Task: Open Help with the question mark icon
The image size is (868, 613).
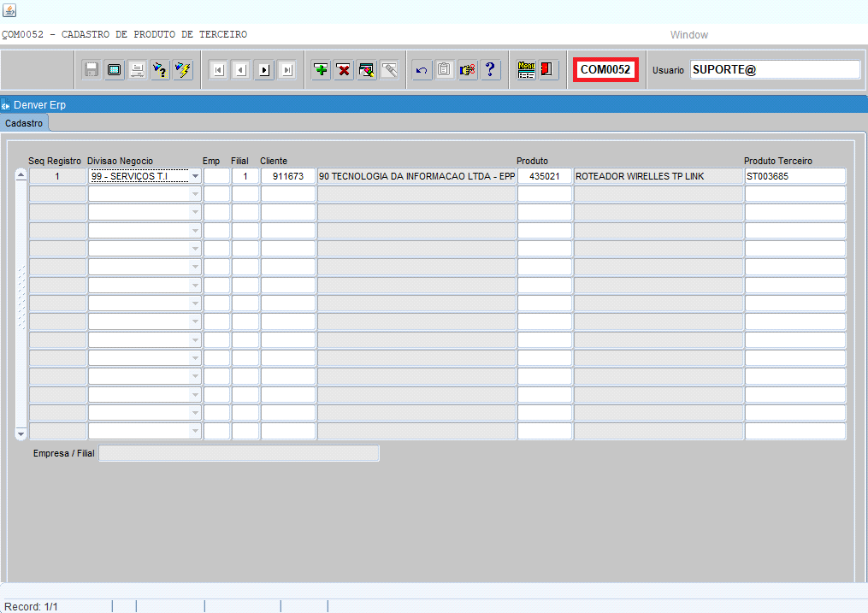Action: tap(490, 70)
